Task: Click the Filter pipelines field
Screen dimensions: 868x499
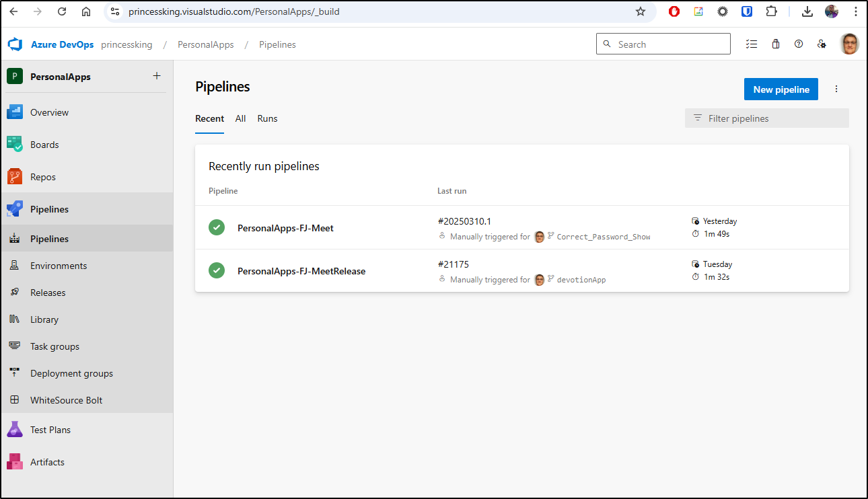Action: point(767,118)
